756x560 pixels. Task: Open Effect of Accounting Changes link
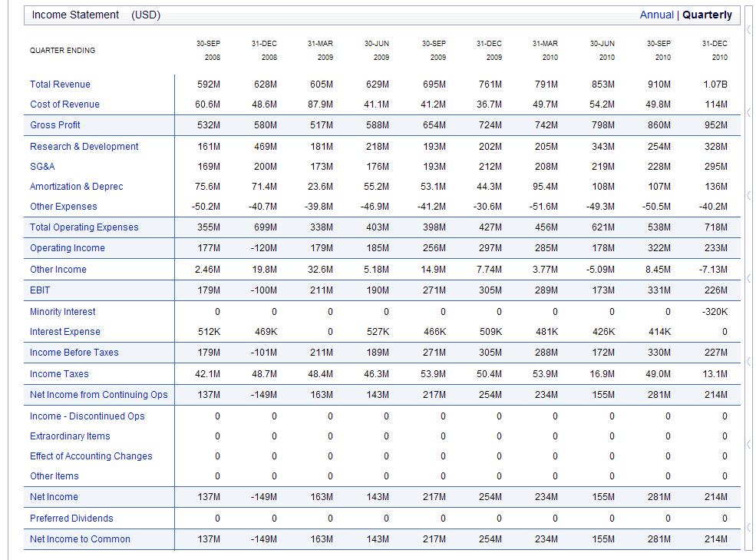[x=91, y=456]
